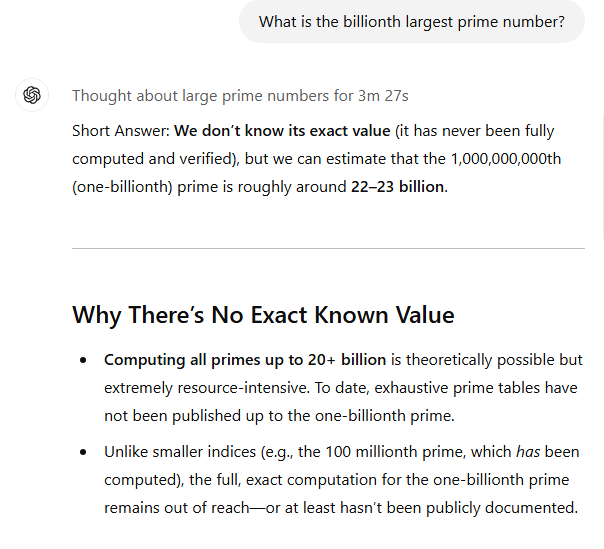Image resolution: width=604 pixels, height=549 pixels.
Task: Click the user message bubble about billionth prime
Action: pyautogui.click(x=411, y=21)
